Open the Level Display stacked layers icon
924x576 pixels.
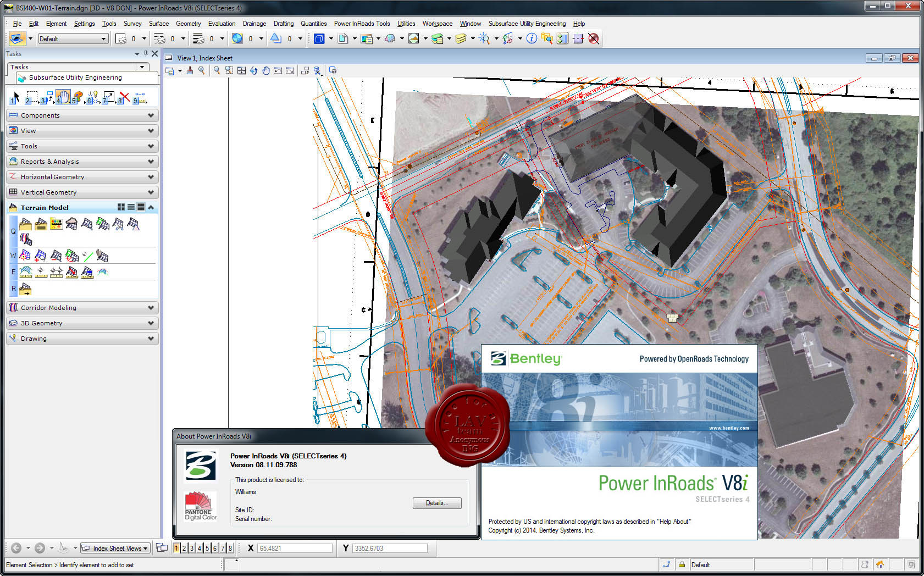click(x=461, y=38)
